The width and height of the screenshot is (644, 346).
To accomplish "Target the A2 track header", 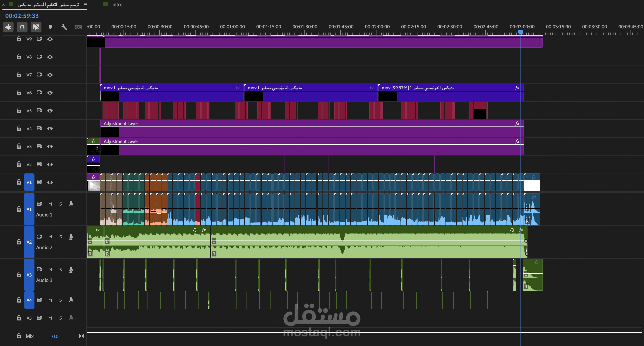I will [29, 242].
